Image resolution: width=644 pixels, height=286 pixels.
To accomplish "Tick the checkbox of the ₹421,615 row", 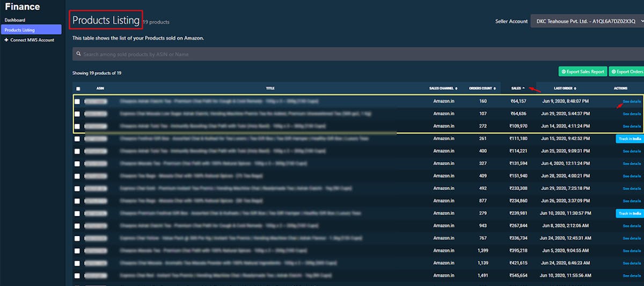I will pyautogui.click(x=77, y=263).
